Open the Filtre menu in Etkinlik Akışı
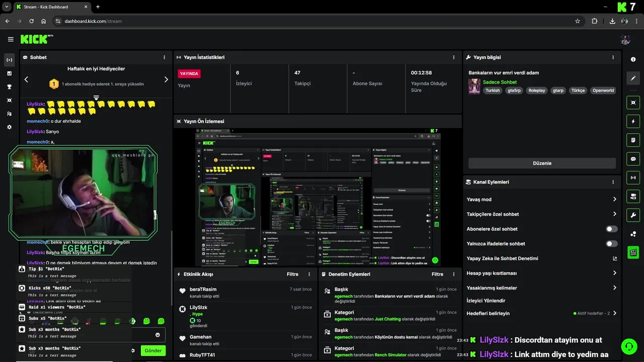This screenshot has height=362, width=644. [292, 274]
